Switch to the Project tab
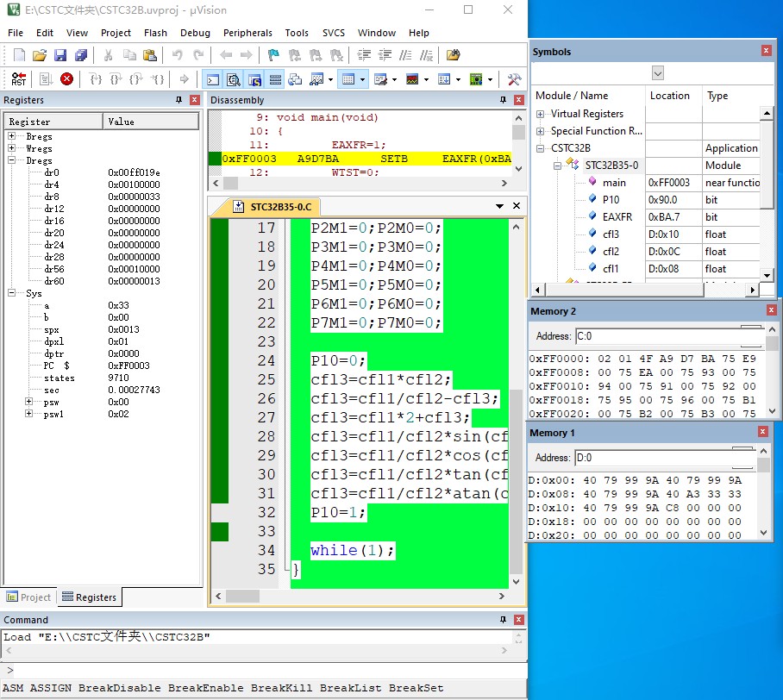 tap(29, 597)
